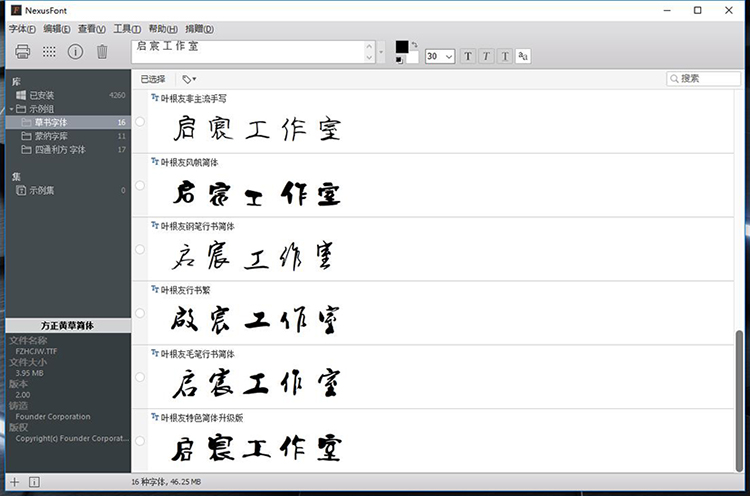The height and width of the screenshot is (496, 750).
Task: Open the 字体(F) menu
Action: pyautogui.click(x=22, y=29)
